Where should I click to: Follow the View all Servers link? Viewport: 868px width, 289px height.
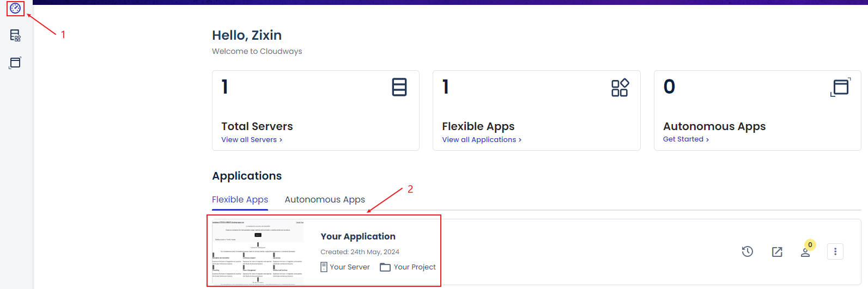pos(252,140)
